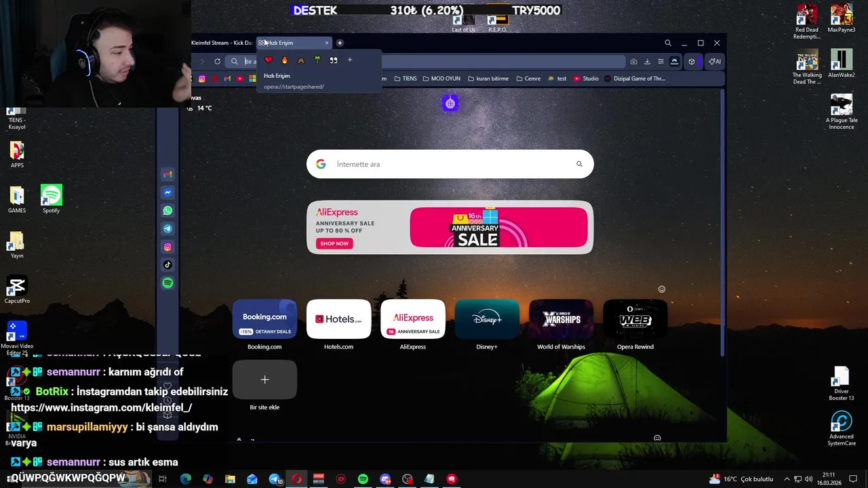
Task: Reload the page in Opera
Action: tap(218, 61)
